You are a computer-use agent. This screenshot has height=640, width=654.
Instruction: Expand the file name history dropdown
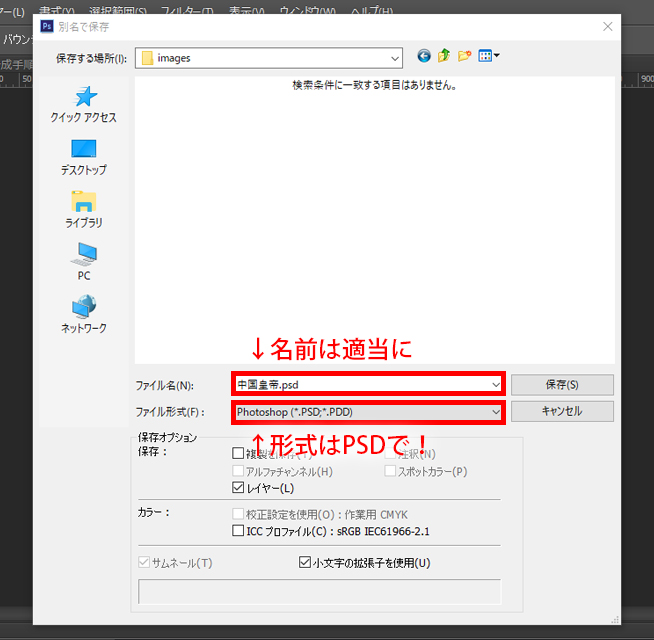[x=496, y=384]
